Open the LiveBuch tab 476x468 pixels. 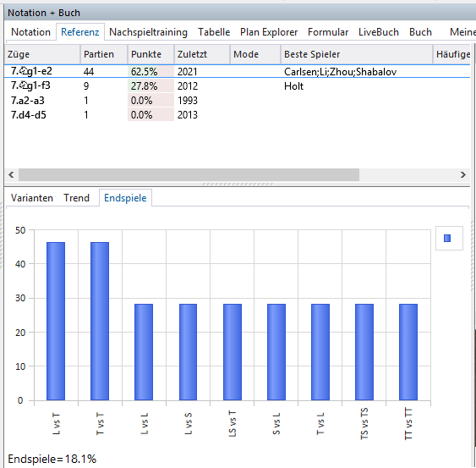[x=379, y=32]
